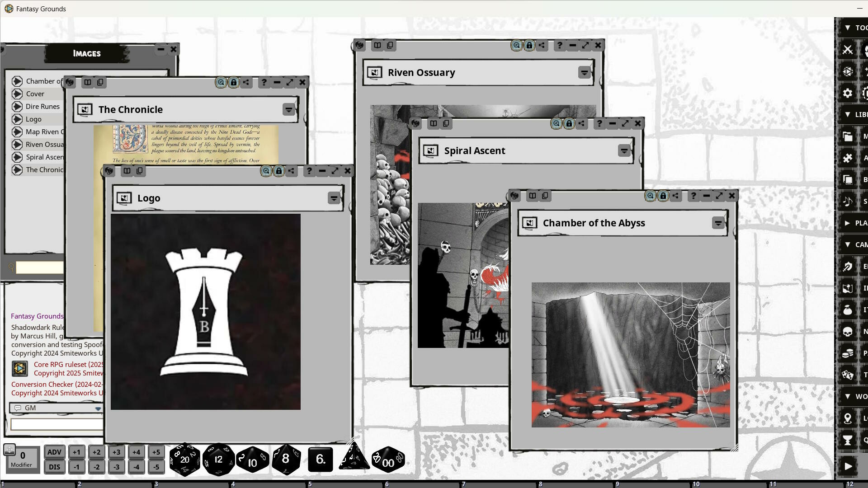Roll the black d20 die
The height and width of the screenshot is (488, 868).
click(184, 459)
